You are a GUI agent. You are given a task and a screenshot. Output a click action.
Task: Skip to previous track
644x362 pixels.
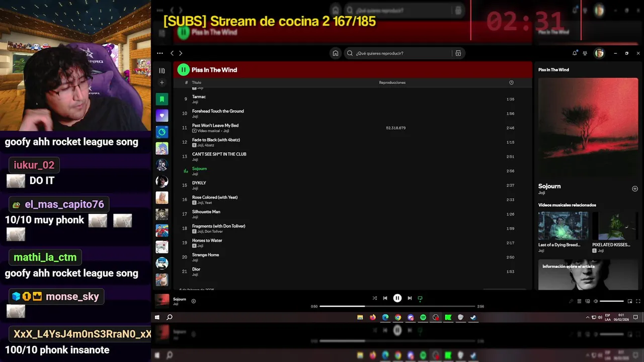click(385, 298)
